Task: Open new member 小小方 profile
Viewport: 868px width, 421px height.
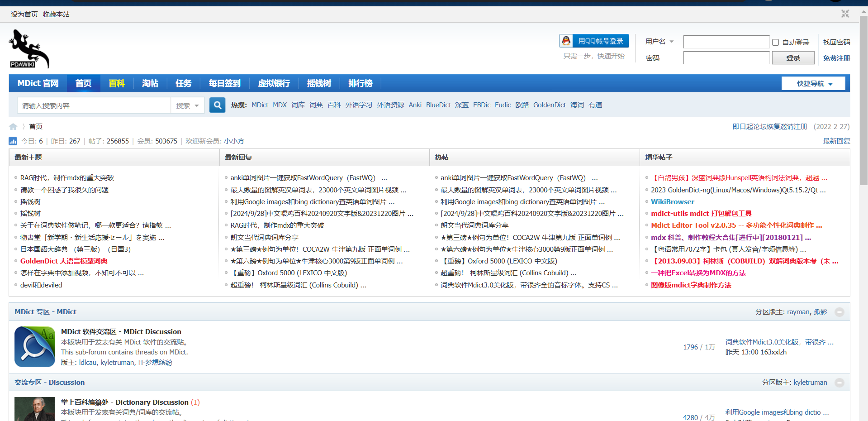Action: tap(234, 141)
